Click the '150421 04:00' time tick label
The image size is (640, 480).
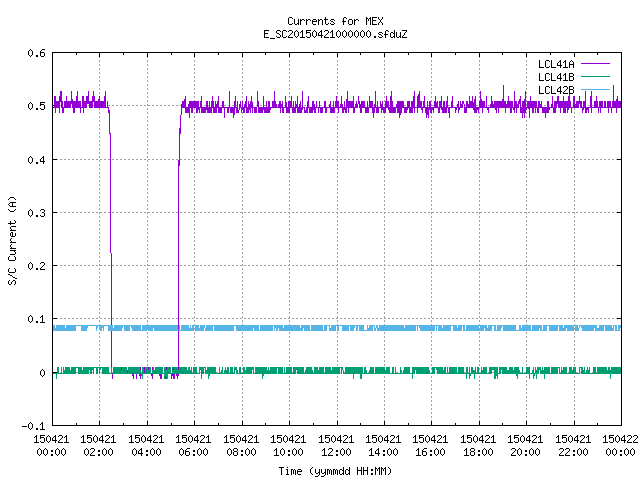click(x=146, y=446)
